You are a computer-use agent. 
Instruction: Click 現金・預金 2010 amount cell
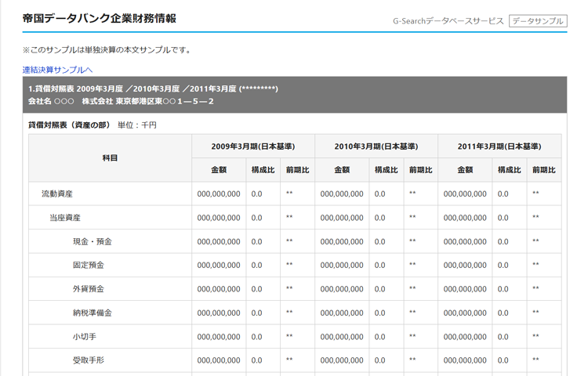[x=342, y=241]
